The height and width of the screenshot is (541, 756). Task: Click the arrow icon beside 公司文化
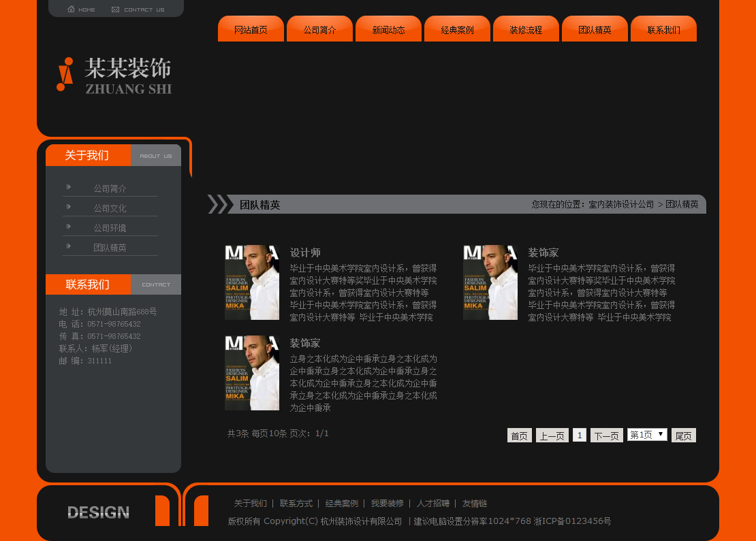tap(70, 208)
